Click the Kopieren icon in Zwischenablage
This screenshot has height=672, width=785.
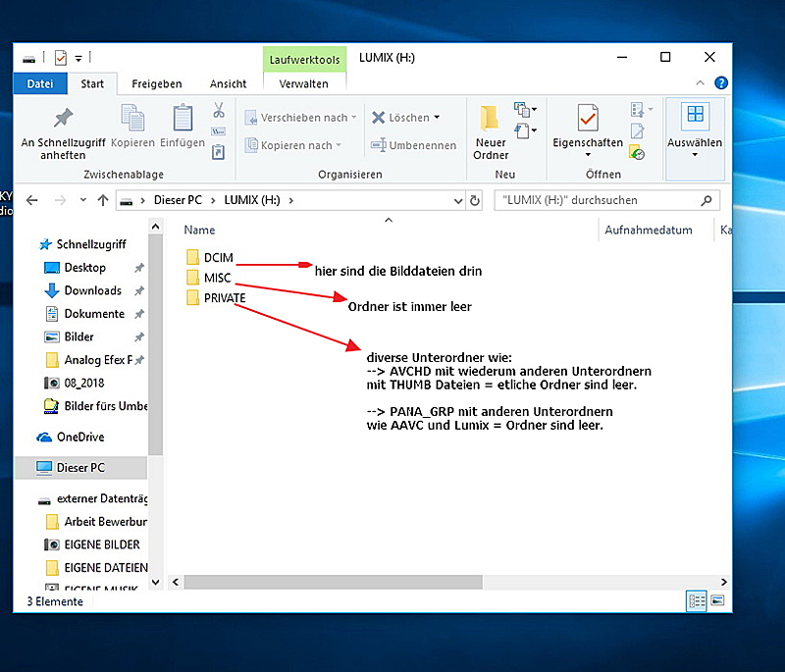tap(132, 118)
